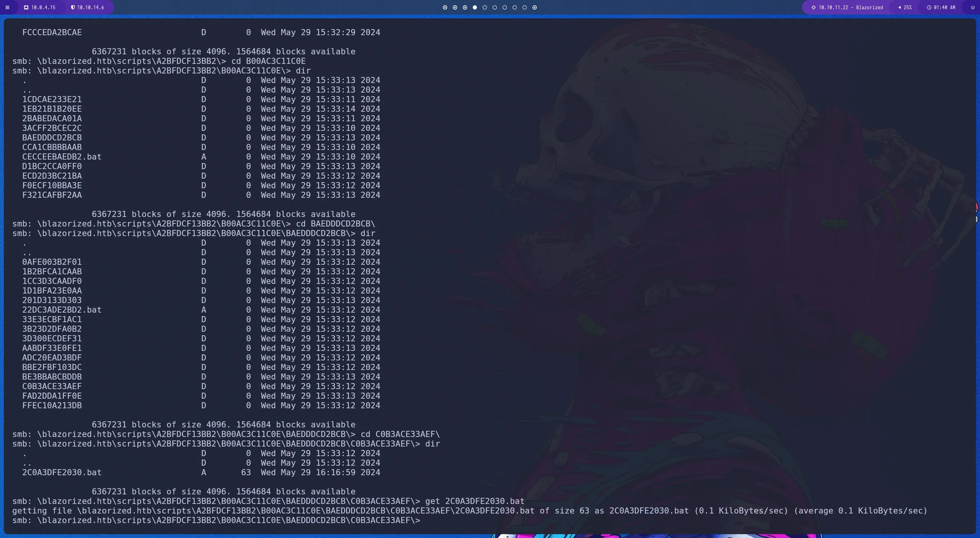Click the 10.10.14.6 VPN address label
The width and height of the screenshot is (980, 538).
point(90,7)
